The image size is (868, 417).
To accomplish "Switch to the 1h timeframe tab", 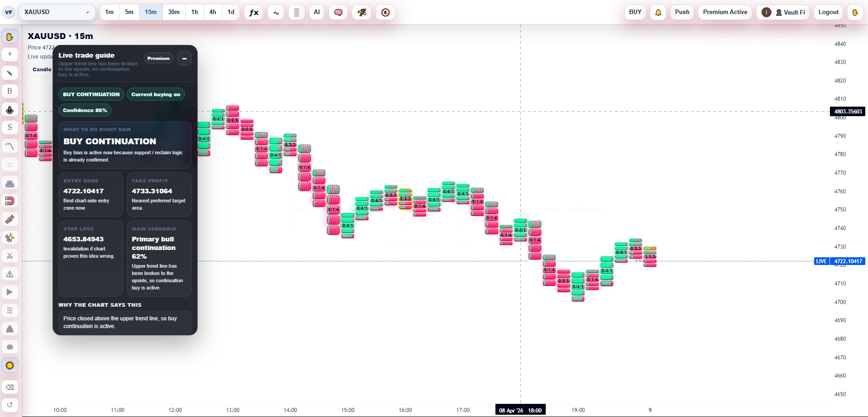I will click(194, 12).
